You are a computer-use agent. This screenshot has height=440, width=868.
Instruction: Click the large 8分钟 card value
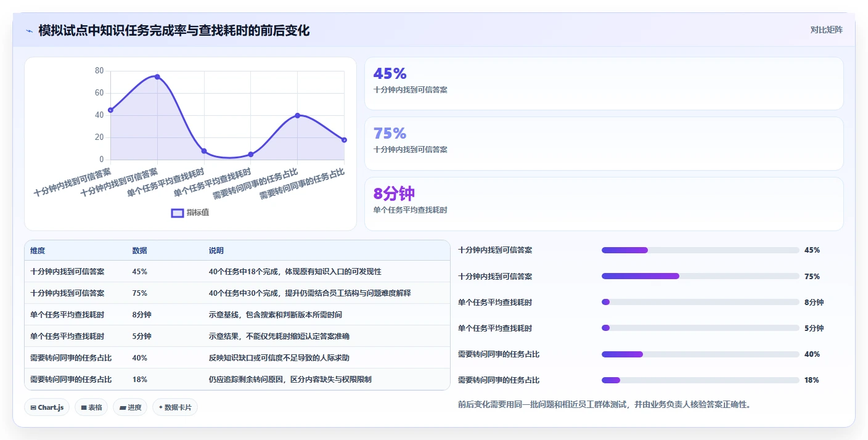click(x=394, y=194)
